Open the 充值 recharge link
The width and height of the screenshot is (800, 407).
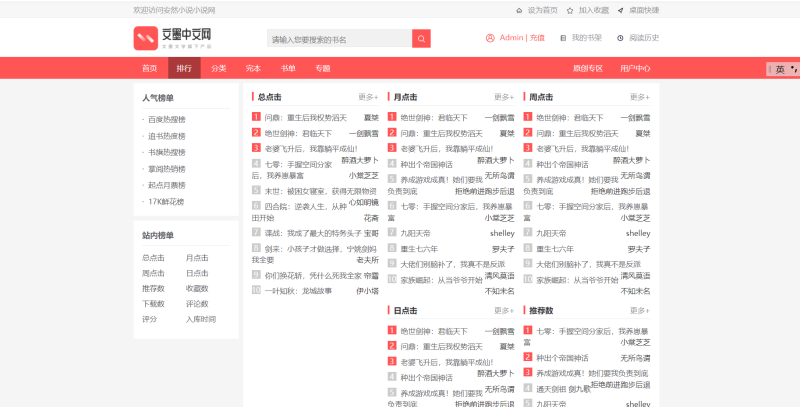[x=537, y=38]
